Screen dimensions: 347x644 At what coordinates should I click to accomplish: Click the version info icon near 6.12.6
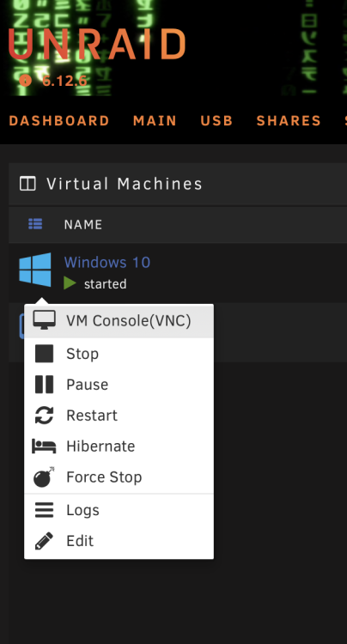click(26, 80)
